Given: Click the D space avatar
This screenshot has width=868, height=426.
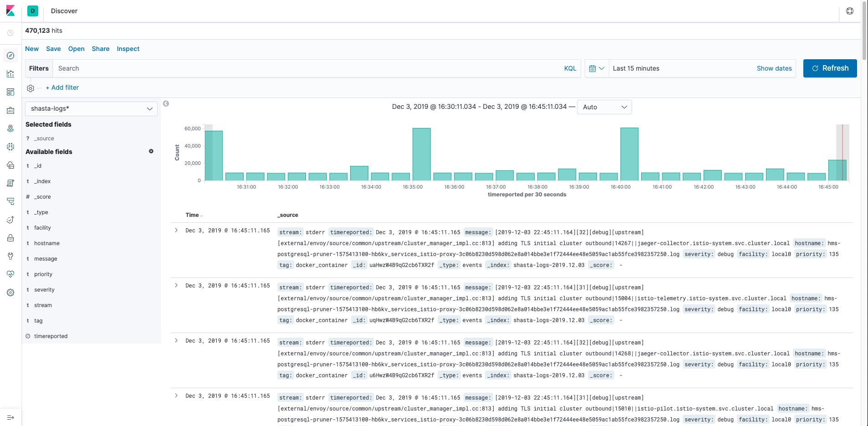Looking at the screenshot, I should (33, 11).
